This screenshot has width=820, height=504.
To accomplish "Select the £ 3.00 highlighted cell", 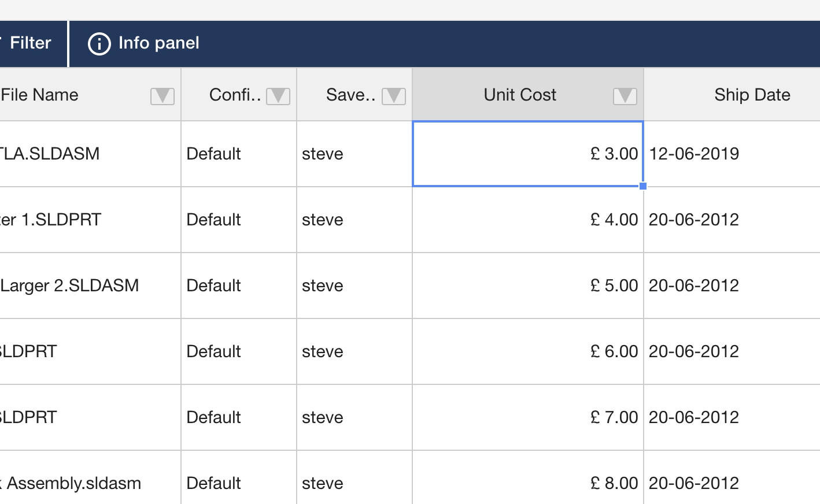I will click(527, 154).
